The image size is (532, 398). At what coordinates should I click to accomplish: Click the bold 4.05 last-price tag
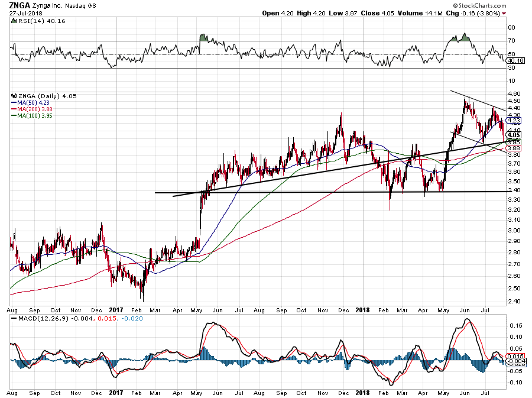[514, 135]
